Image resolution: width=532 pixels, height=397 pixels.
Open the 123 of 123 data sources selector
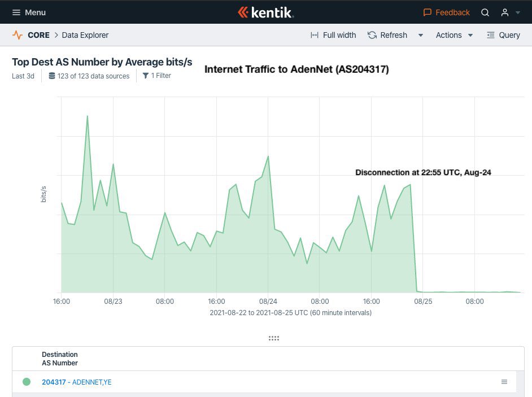pyautogui.click(x=89, y=76)
